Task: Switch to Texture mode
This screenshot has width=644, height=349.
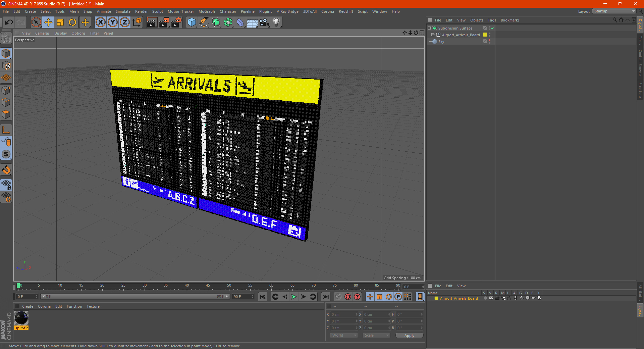Action: click(x=6, y=66)
